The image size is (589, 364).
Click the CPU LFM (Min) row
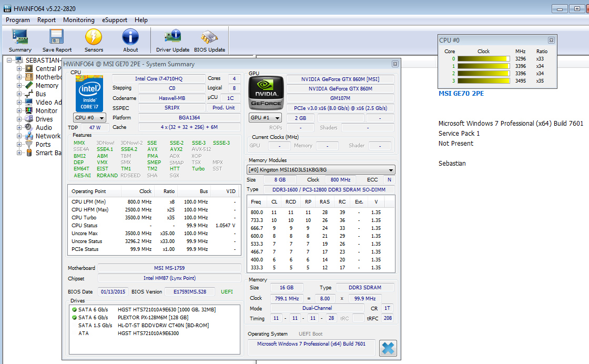[154, 201]
